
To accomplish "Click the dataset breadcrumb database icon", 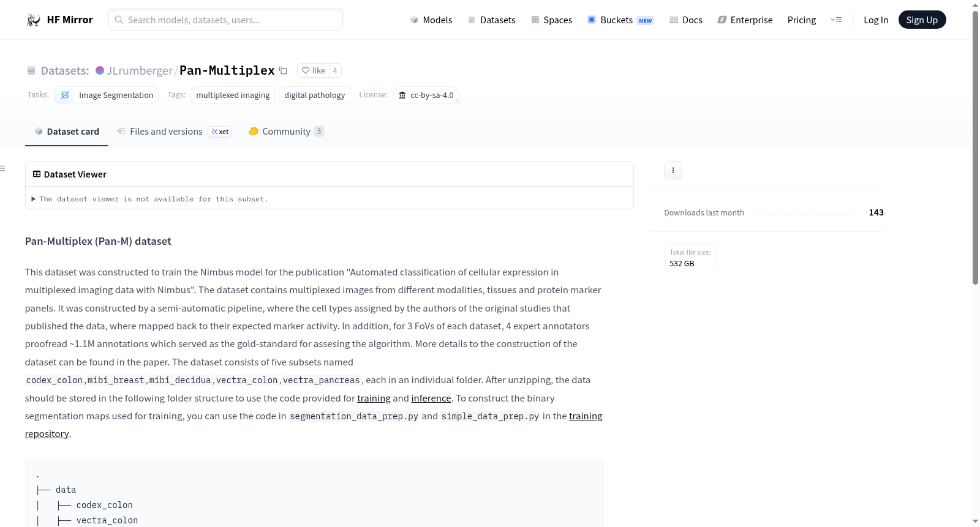I will [31, 70].
